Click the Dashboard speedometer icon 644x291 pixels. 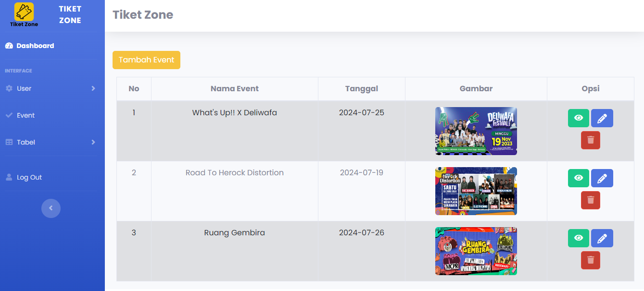pos(9,46)
